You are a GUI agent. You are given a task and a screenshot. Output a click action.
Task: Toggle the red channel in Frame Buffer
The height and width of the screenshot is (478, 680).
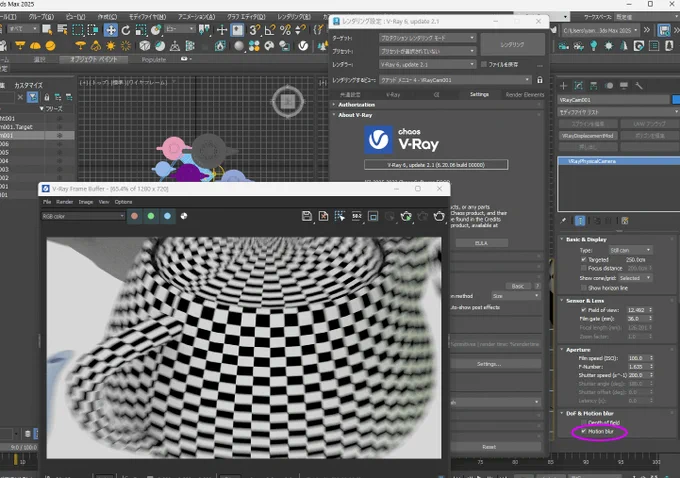coord(134,216)
